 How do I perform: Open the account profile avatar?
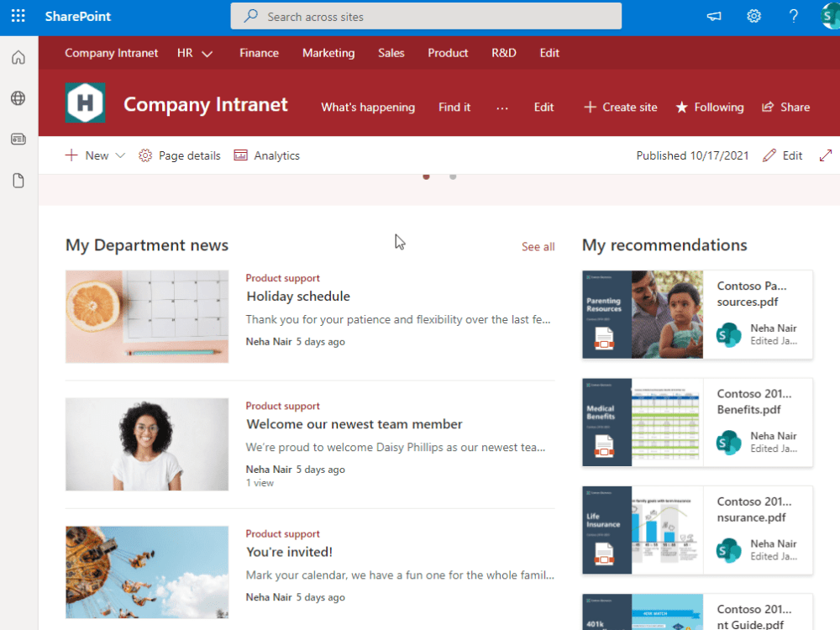[830, 17]
